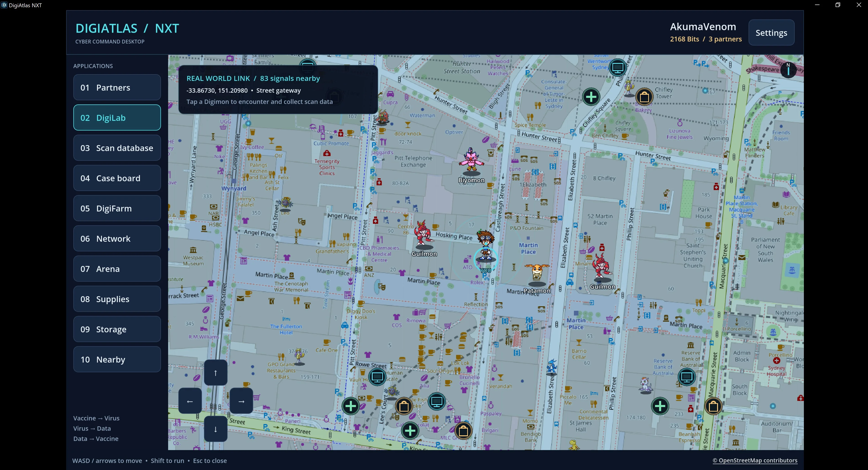The image size is (868, 470).
Task: Open Settings
Action: click(771, 33)
